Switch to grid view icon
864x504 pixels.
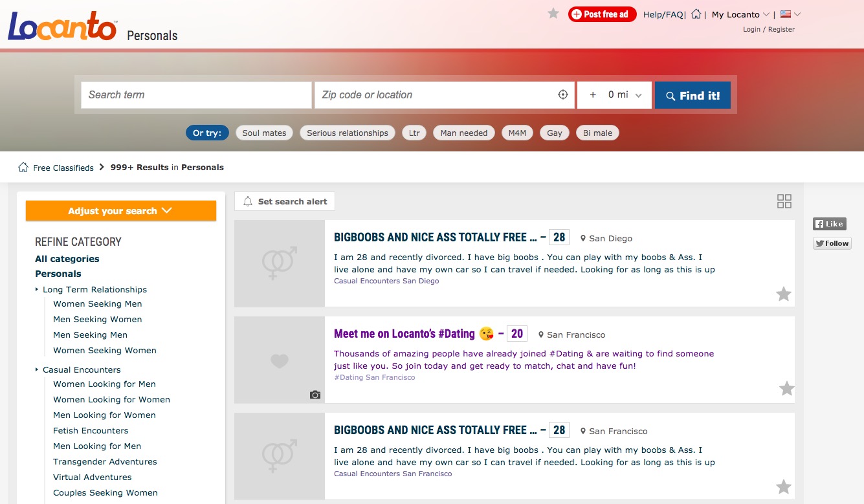[784, 201]
